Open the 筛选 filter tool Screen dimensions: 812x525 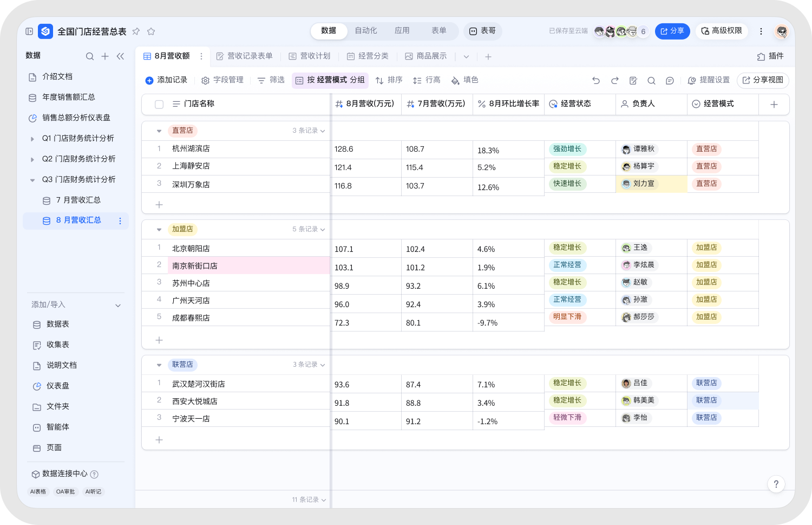[x=271, y=80]
